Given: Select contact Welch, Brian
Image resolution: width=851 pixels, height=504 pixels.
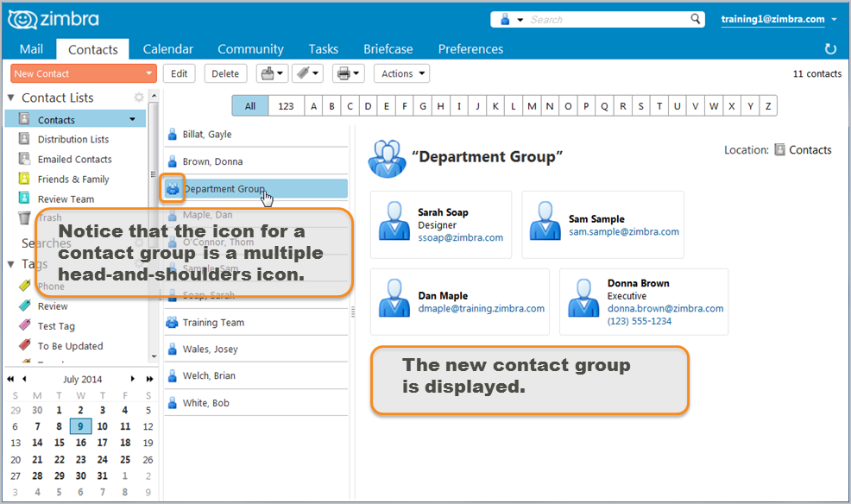Looking at the screenshot, I should pos(256,375).
